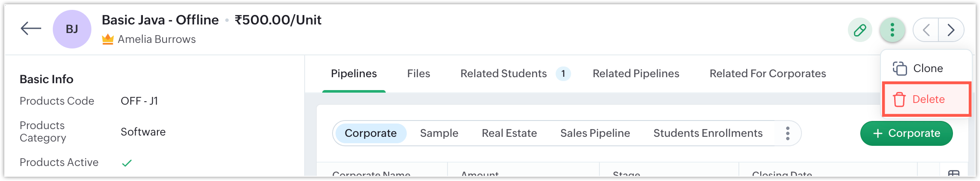Choose Delete in the dropdown menu

926,100
